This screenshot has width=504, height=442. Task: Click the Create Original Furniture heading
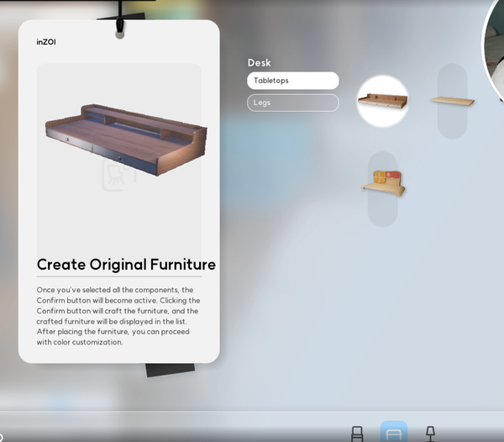[x=126, y=265]
